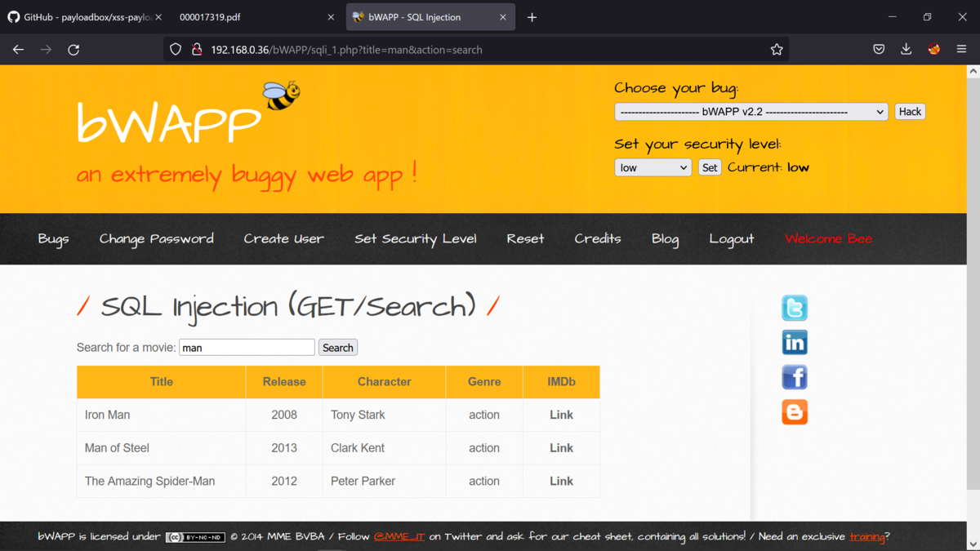
Task: Open IMDb Link for The Amazing Spider-Man
Action: click(561, 482)
